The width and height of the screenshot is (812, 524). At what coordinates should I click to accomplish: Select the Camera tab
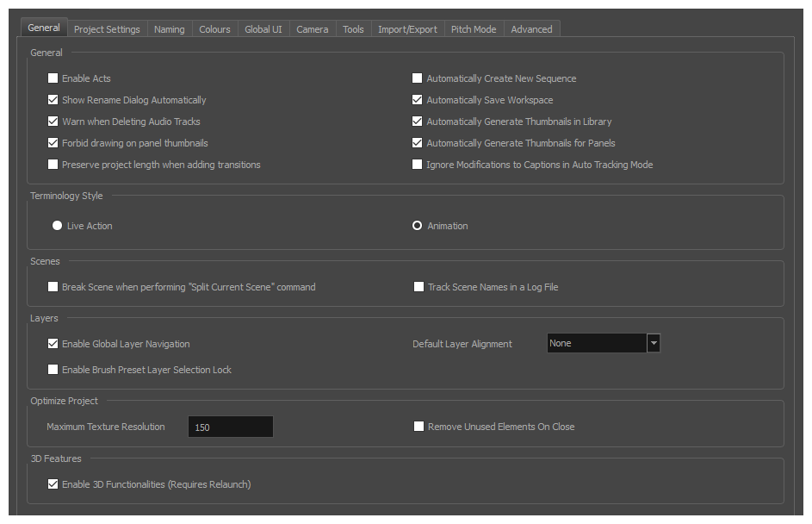coord(313,29)
